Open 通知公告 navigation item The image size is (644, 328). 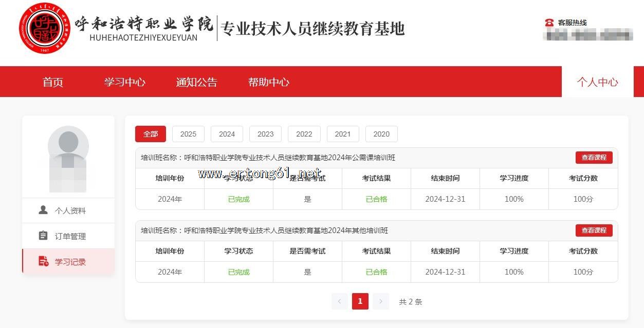[x=197, y=82]
